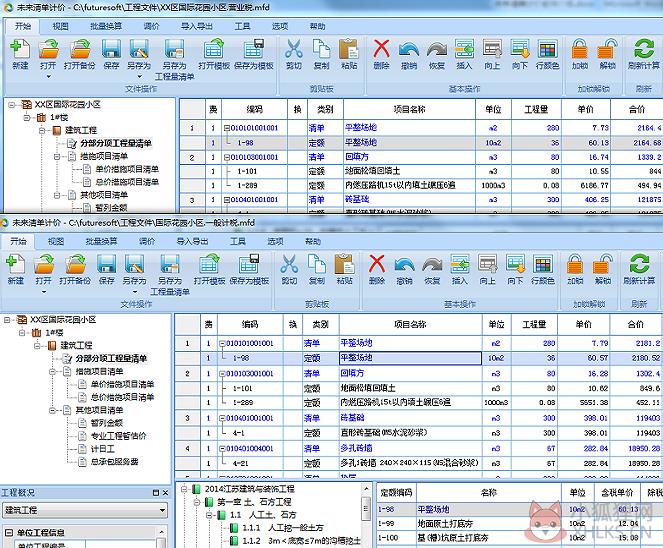This screenshot has height=548, width=663.
Task: Collapse 1#楼 node in upper window tree
Action: (27, 118)
